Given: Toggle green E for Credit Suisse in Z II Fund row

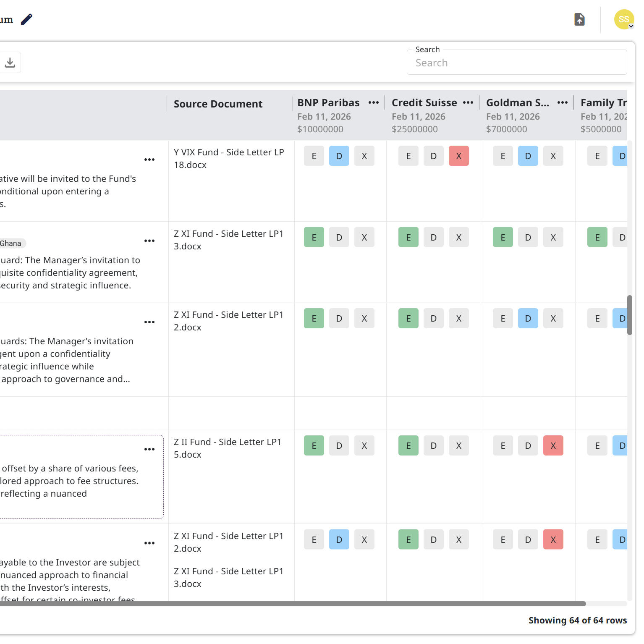Looking at the screenshot, I should [408, 446].
